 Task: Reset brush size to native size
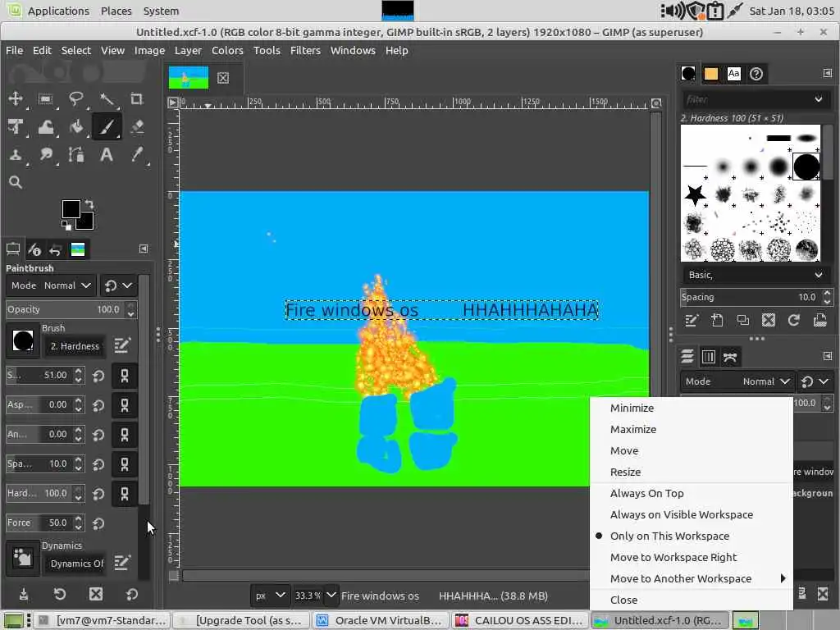[x=98, y=376]
